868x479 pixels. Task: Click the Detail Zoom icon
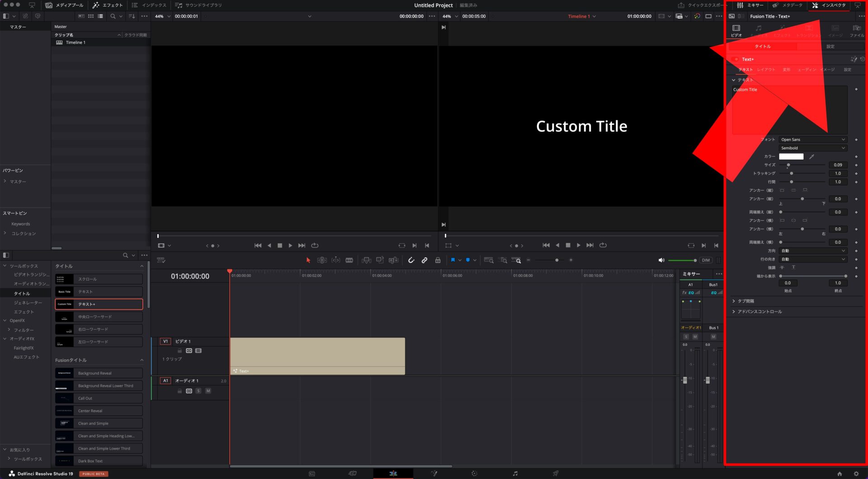click(503, 260)
